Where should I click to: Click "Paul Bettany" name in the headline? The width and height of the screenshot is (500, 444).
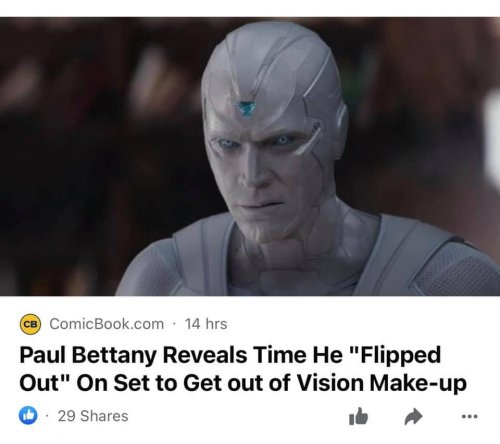click(x=88, y=355)
